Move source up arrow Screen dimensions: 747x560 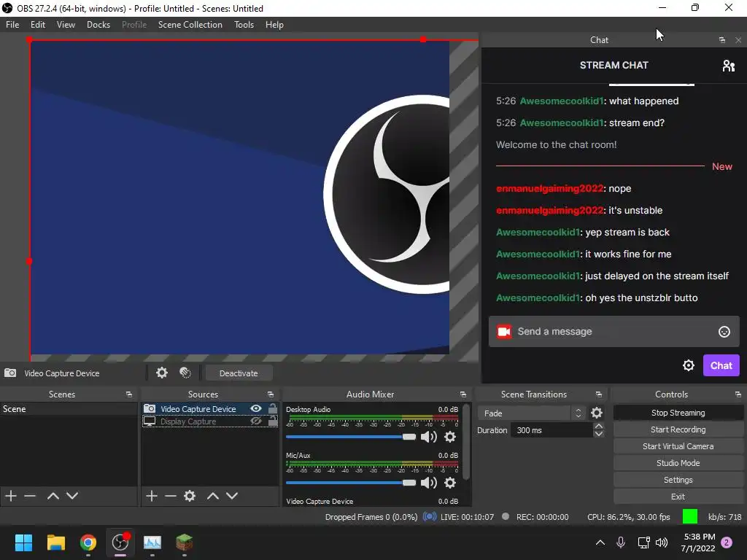(x=213, y=496)
